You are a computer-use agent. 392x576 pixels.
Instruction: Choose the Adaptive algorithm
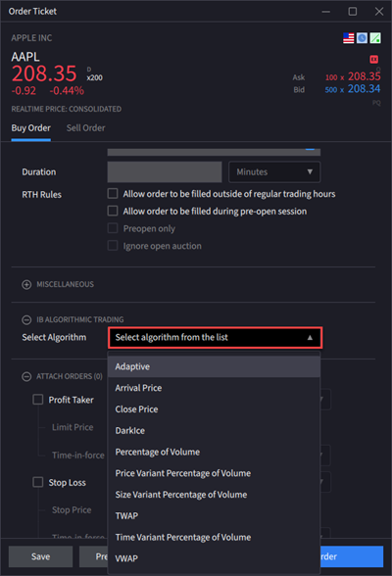click(x=214, y=366)
